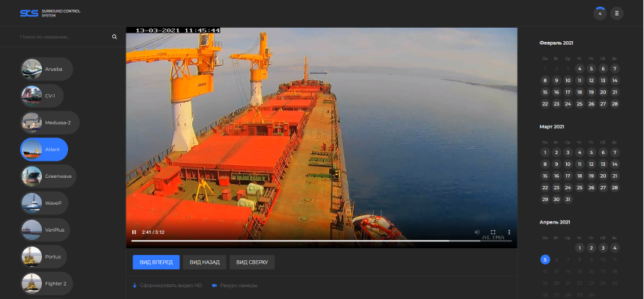Open video player more options menu

coord(509,232)
